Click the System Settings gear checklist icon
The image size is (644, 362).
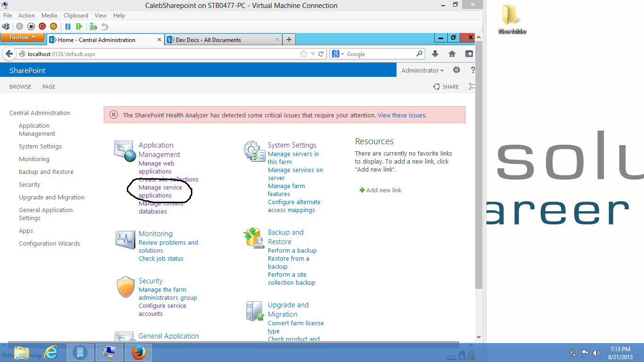point(254,151)
